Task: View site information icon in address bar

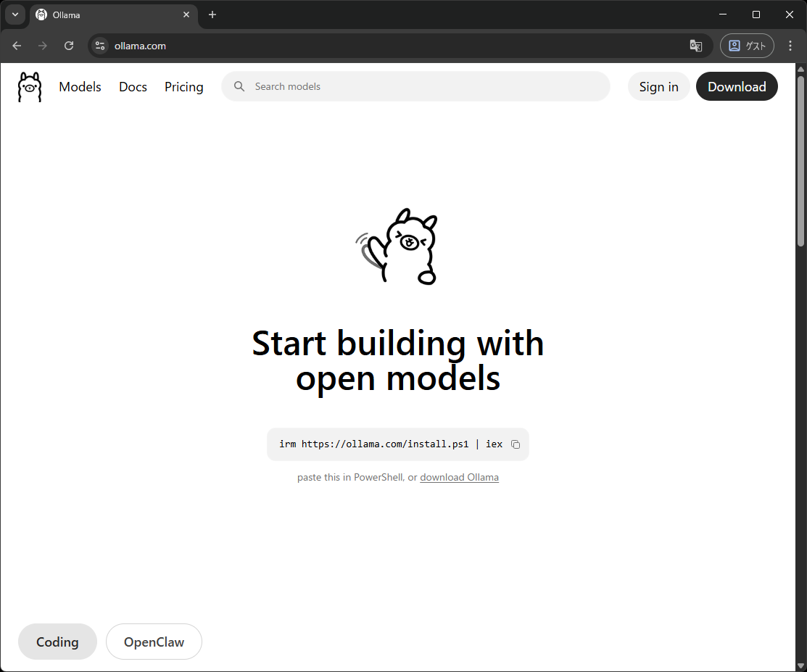Action: pyautogui.click(x=100, y=46)
